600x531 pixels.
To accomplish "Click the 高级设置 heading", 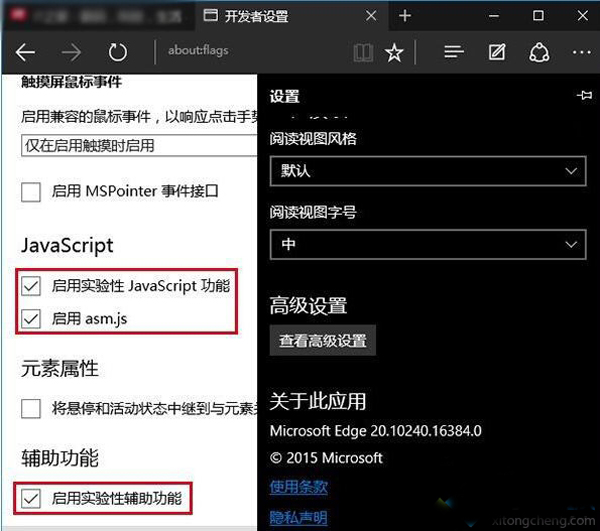I will tap(308, 306).
